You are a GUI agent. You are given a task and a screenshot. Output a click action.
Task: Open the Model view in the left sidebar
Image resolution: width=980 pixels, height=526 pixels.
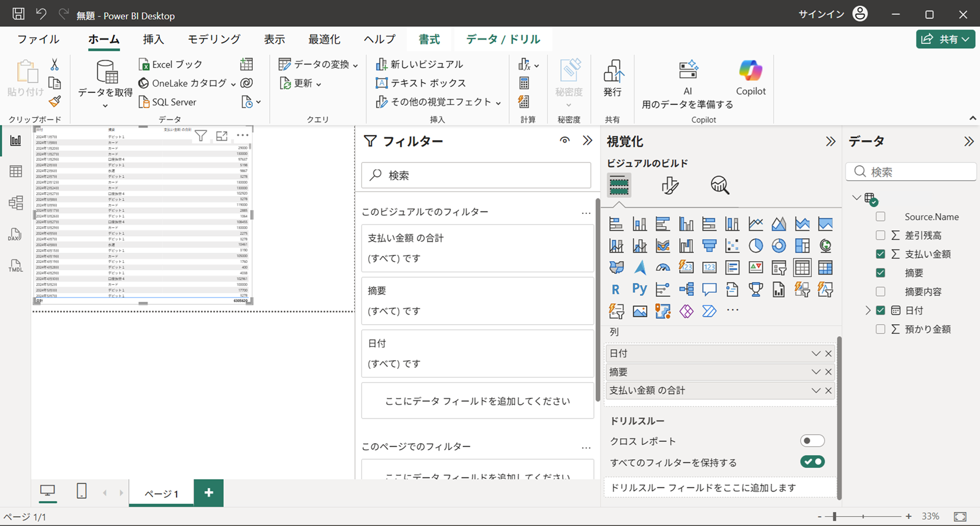click(15, 202)
